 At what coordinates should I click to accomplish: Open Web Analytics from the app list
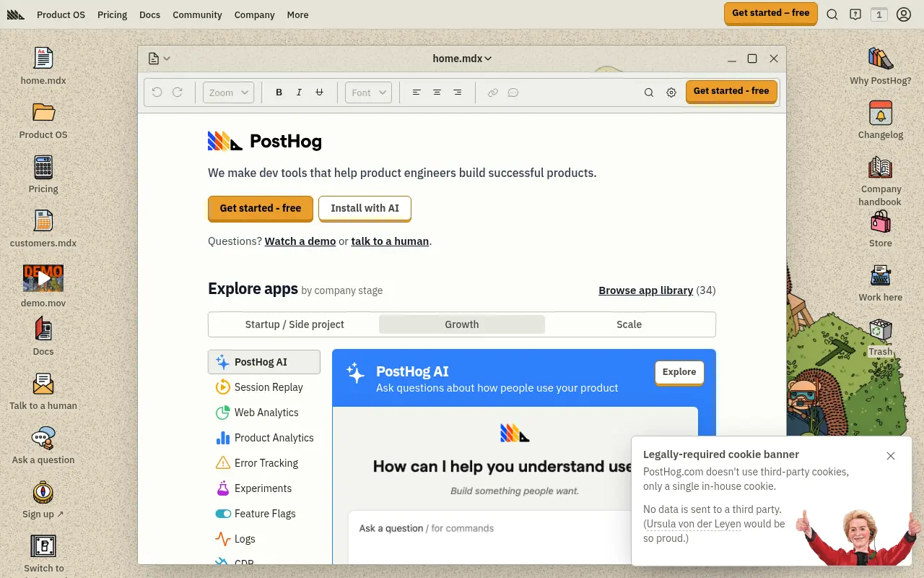(266, 412)
